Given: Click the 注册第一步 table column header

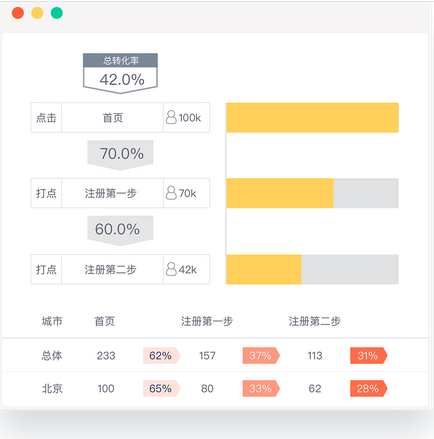Looking at the screenshot, I should (x=207, y=321).
